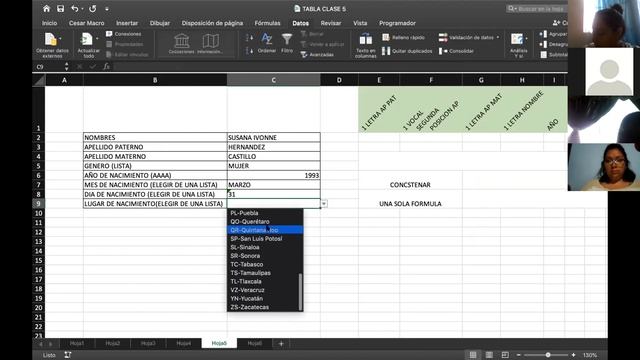Switch to sheet tab Hoja1
This screenshot has height=360, width=640.
[77, 343]
